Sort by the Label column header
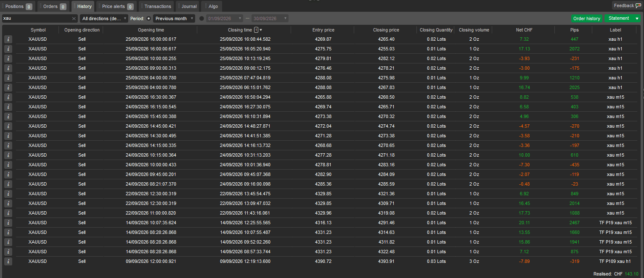 click(615, 30)
